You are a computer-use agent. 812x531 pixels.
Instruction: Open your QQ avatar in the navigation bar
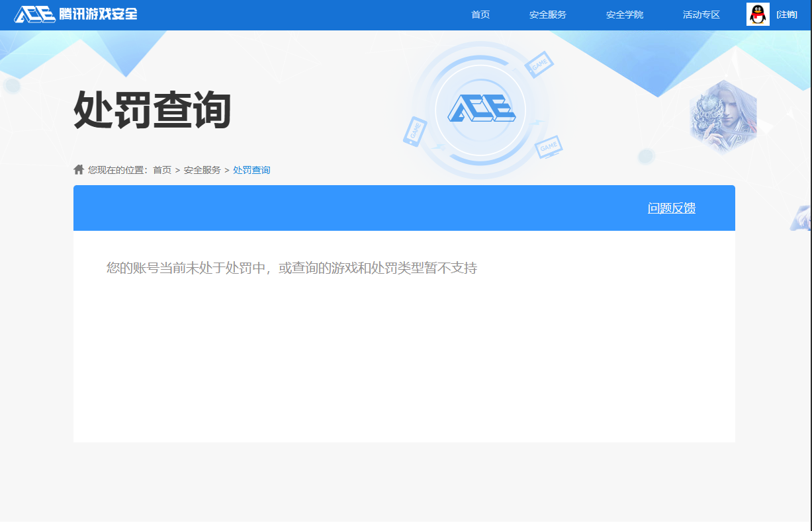pyautogui.click(x=758, y=14)
